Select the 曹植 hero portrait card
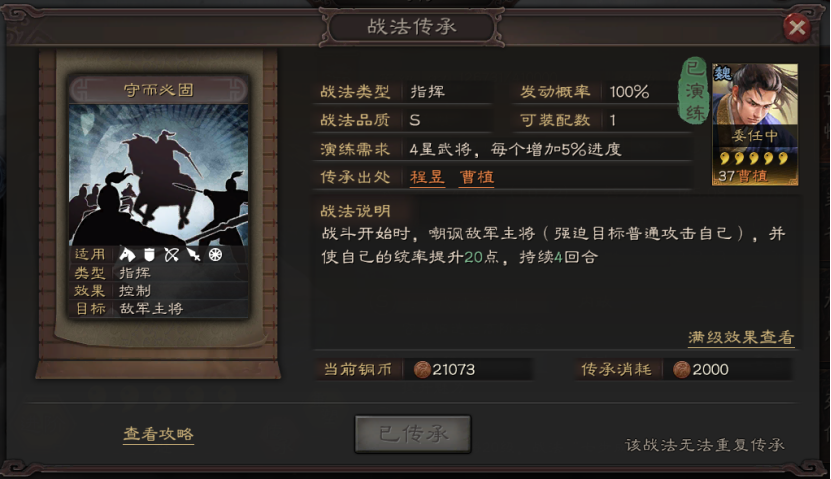Viewport: 831px width, 479px height. (x=755, y=125)
